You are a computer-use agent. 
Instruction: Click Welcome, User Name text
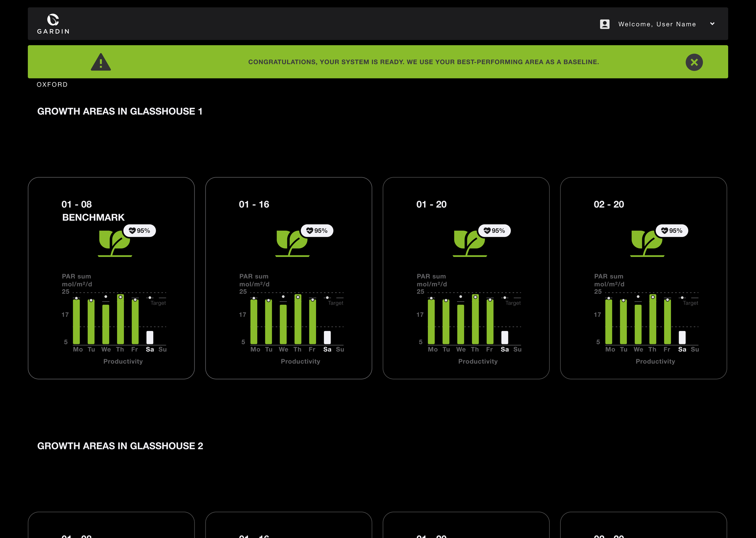tap(657, 24)
